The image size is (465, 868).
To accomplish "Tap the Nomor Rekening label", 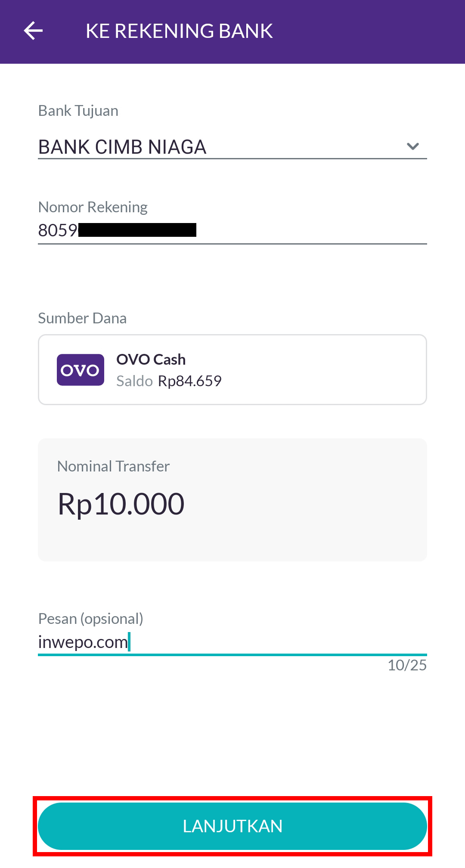I will pos(93,207).
